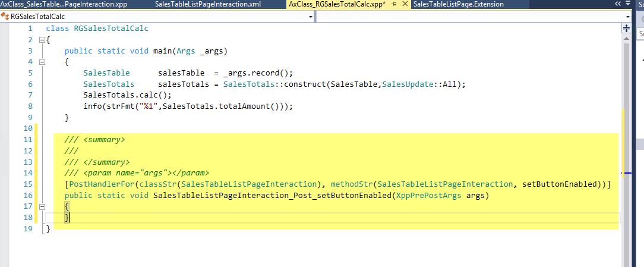The image size is (644, 267).
Task: Click the vertical scrollbar up arrow
Action: tap(626, 37)
